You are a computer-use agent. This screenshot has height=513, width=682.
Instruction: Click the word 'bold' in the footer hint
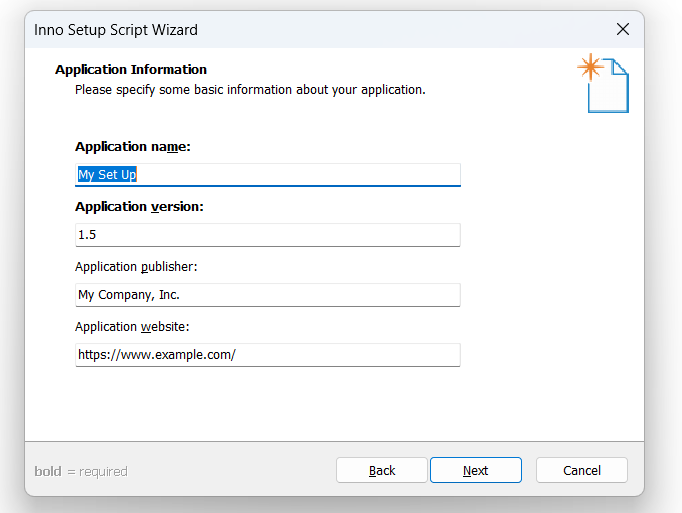(x=48, y=471)
